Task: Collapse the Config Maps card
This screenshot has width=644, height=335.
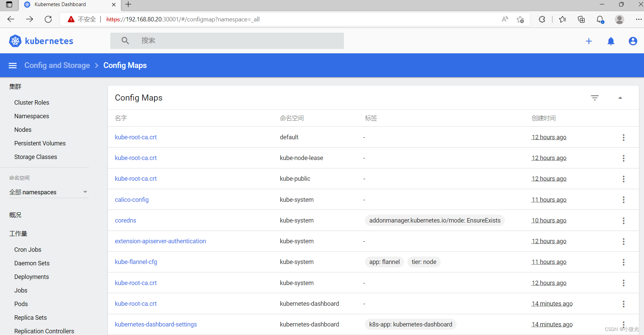Action: click(620, 98)
